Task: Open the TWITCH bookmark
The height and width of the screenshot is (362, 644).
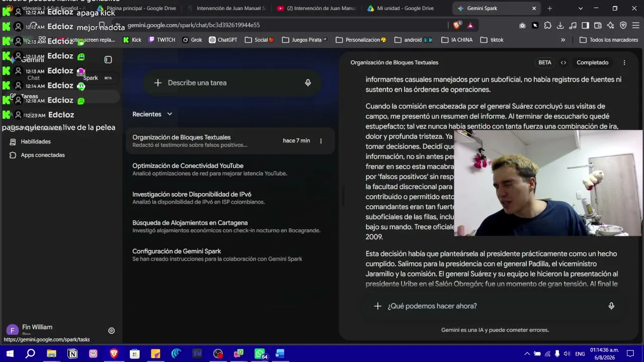Action: [x=162, y=40]
